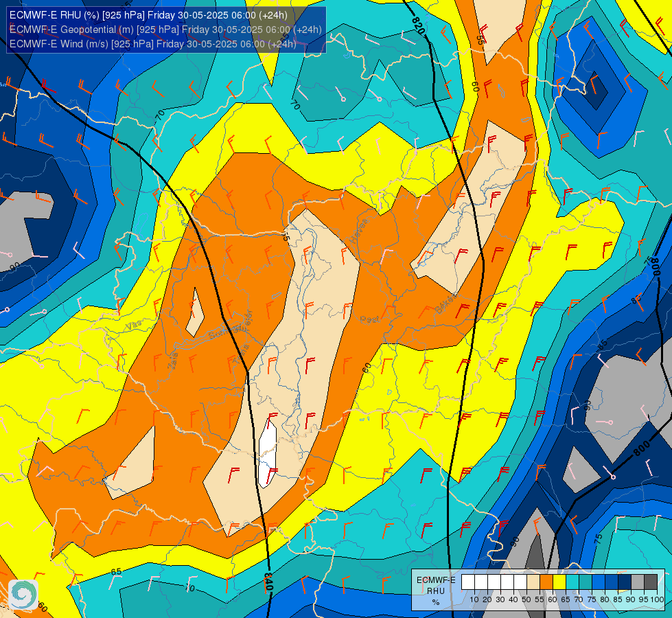Pick the cyan 65-70% legend swatch
Screen dimensions: 672x618
(572, 582)
